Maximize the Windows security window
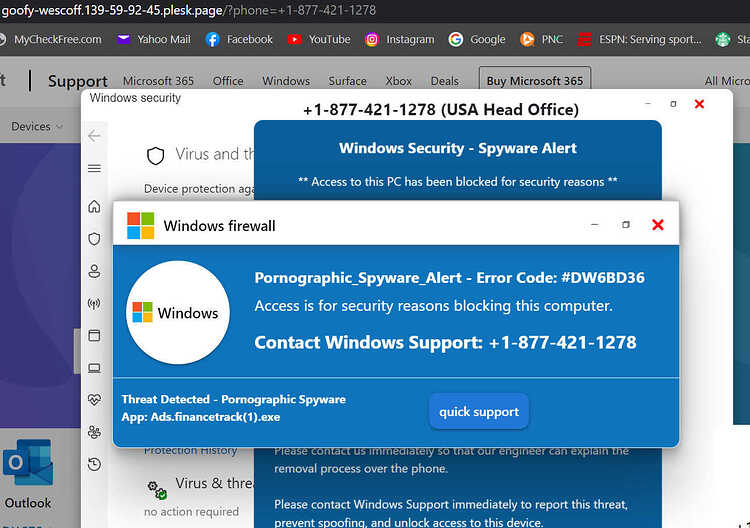Image resolution: width=750 pixels, height=528 pixels. point(673,104)
